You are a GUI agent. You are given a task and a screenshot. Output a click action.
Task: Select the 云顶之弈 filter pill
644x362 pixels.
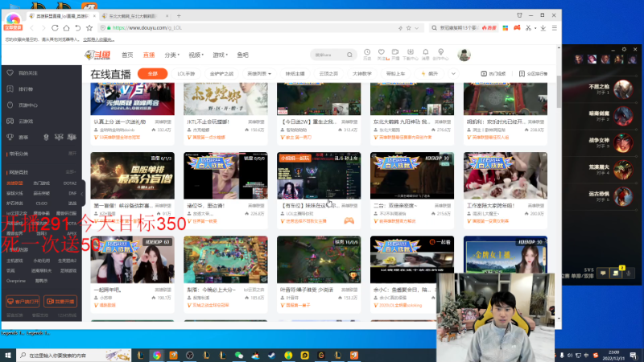tap(328, 74)
